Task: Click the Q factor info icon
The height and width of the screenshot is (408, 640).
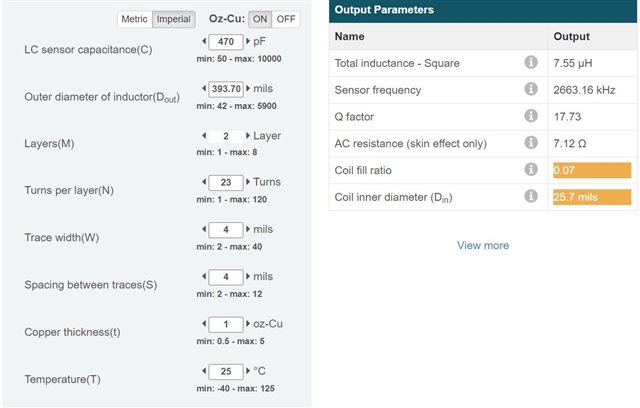Action: coord(531,116)
